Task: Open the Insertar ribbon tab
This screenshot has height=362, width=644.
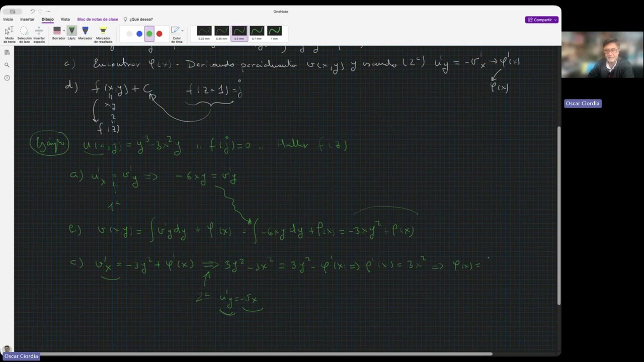Action: [x=27, y=19]
